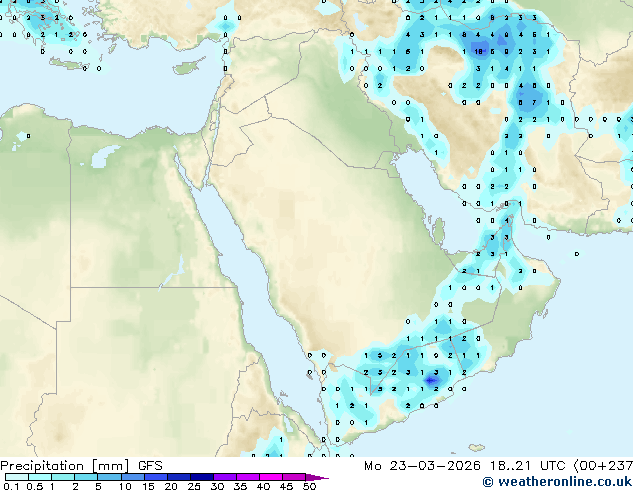Screen dimensions: 634x490
Task: Click the '10' legend scale label
Action: pos(125,486)
